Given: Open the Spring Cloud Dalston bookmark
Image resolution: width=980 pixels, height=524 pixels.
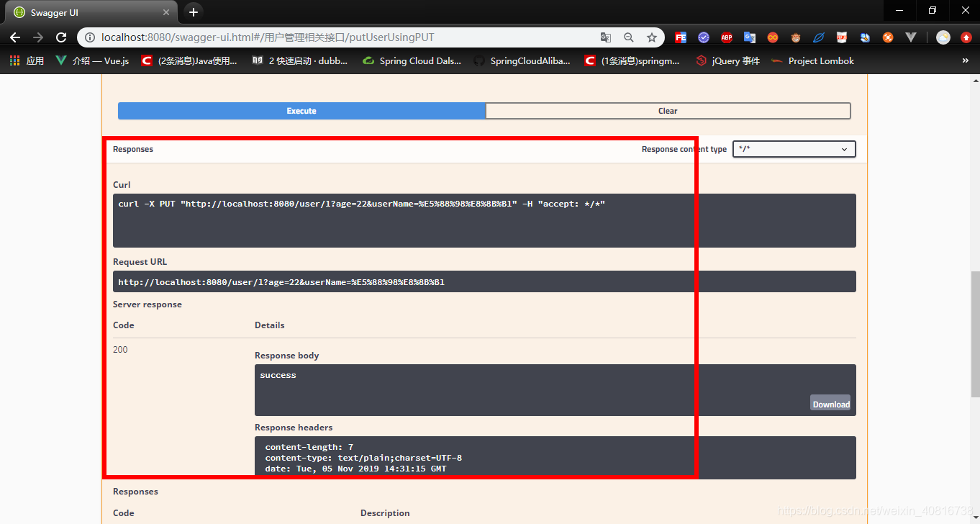Looking at the screenshot, I should coord(412,61).
